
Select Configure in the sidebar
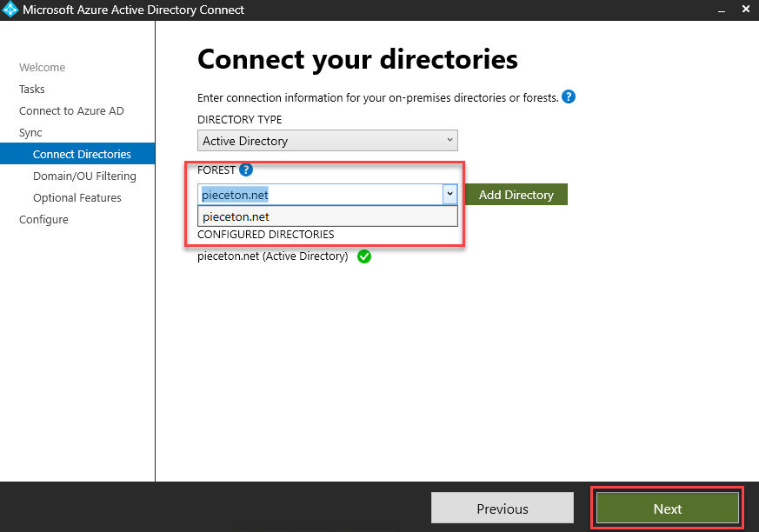43,219
